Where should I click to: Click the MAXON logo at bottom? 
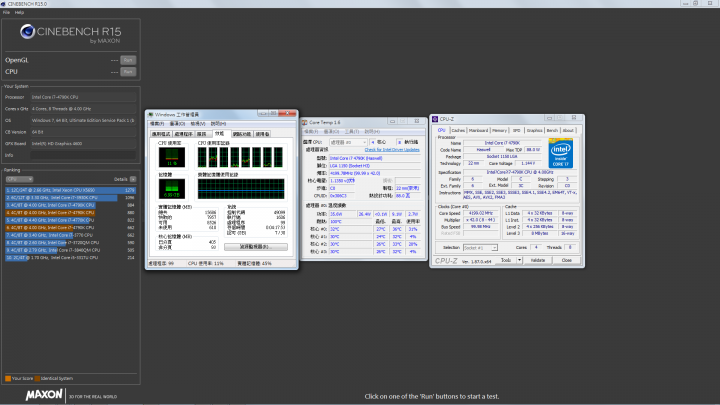(44, 395)
